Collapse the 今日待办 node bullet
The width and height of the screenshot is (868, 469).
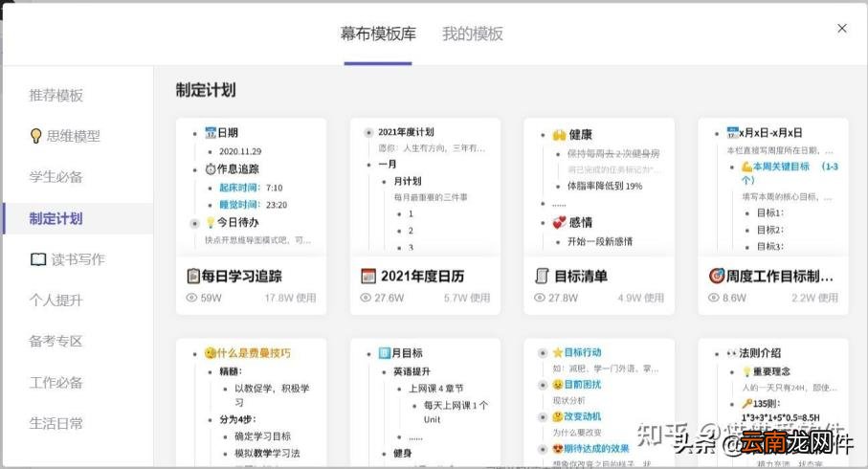pos(194,224)
